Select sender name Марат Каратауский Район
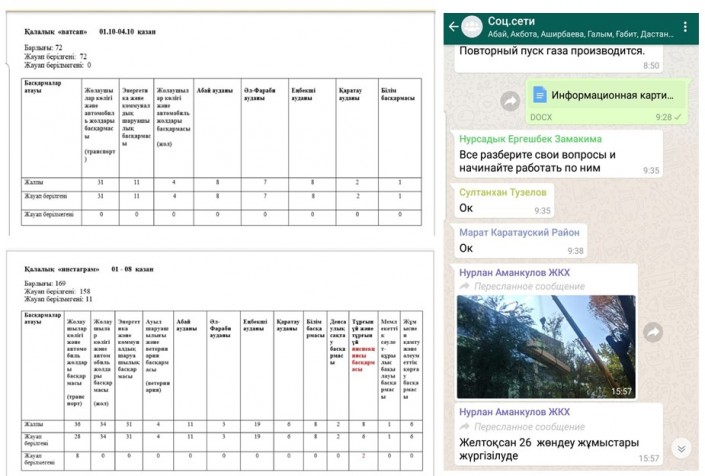This screenshot has height=476, width=705. pos(519,231)
